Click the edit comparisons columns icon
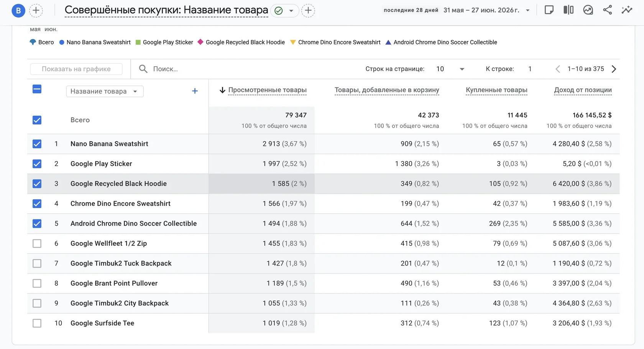 (568, 10)
